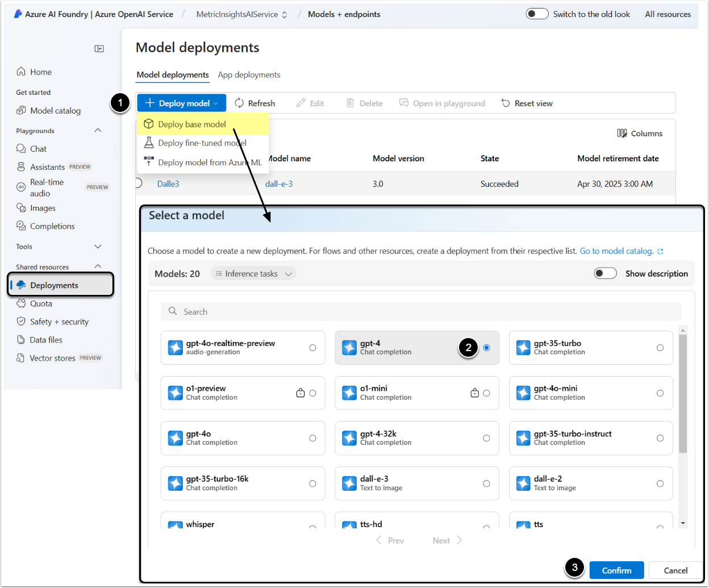
Task: Enable the Show description toggle
Action: tap(605, 273)
